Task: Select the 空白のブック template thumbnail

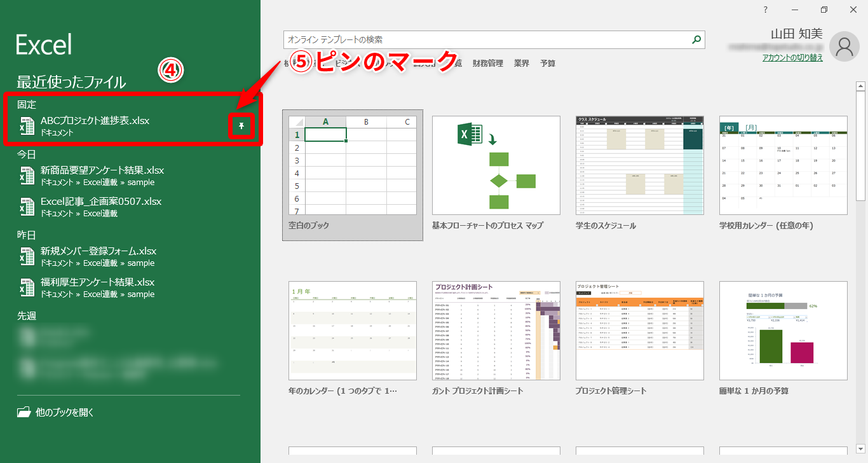Action: coord(353,165)
